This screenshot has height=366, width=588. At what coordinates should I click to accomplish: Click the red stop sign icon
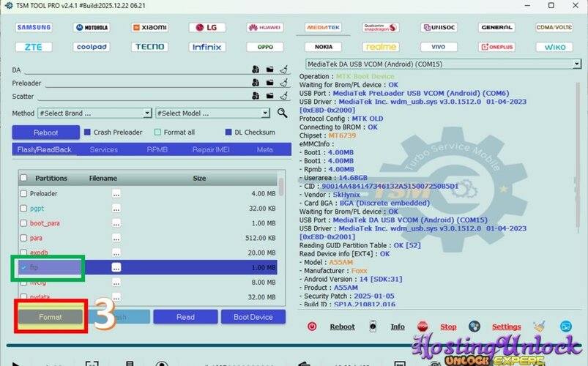point(423,326)
